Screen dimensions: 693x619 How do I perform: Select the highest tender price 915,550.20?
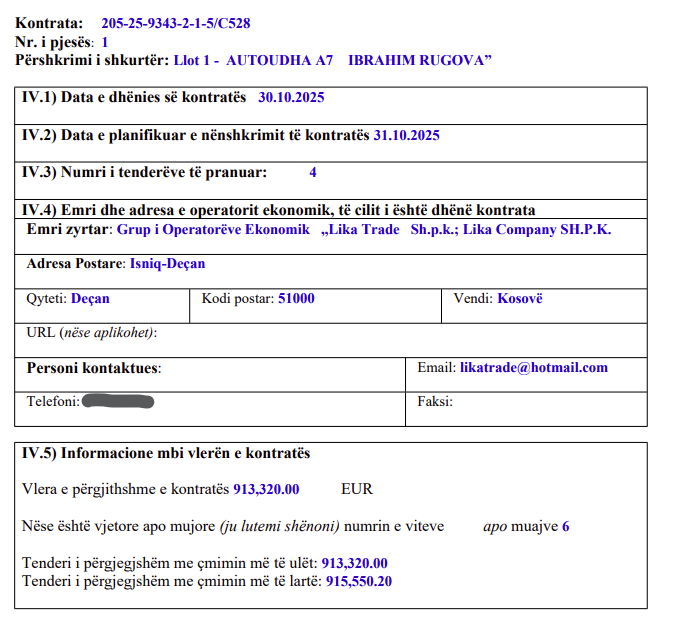[357, 581]
